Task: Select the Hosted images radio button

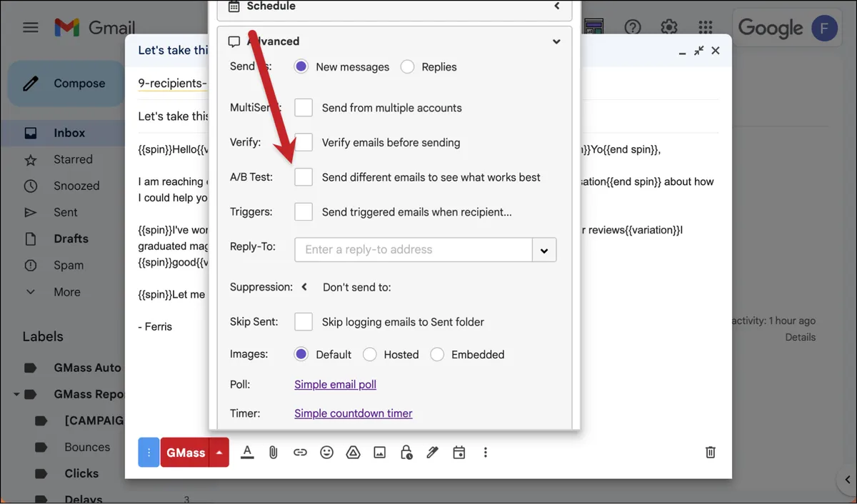Action: tap(370, 354)
